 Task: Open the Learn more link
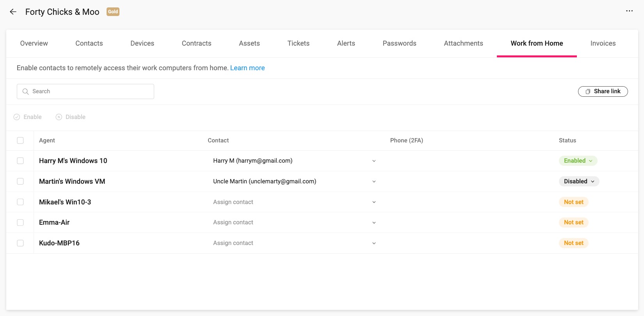click(x=247, y=68)
